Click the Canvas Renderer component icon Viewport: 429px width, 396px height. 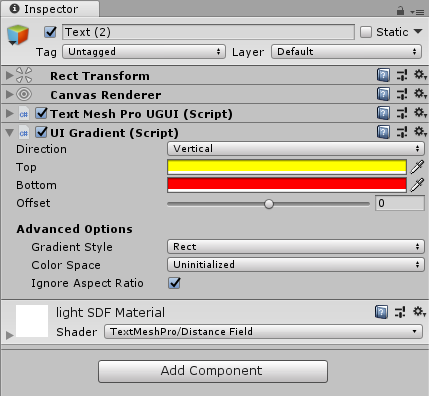24,94
